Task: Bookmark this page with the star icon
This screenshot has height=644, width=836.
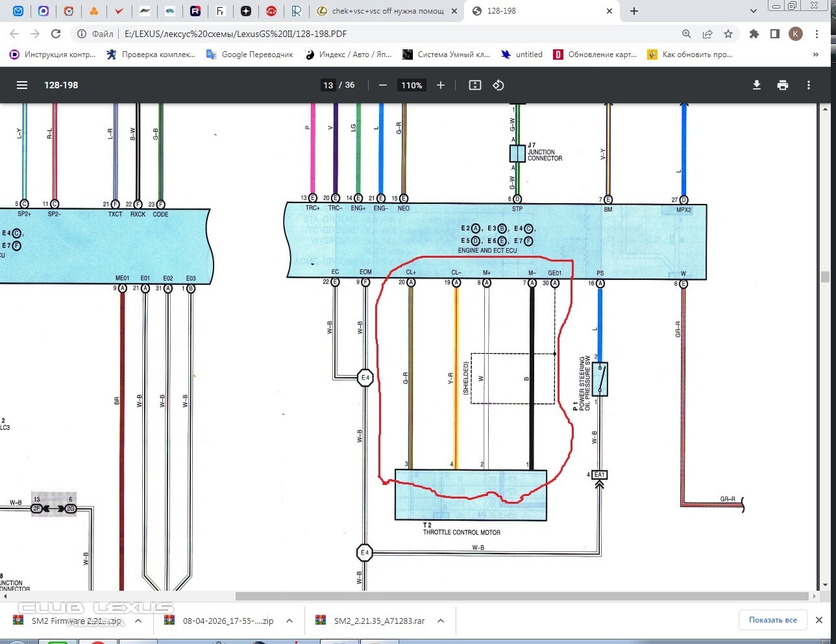Action: click(728, 34)
